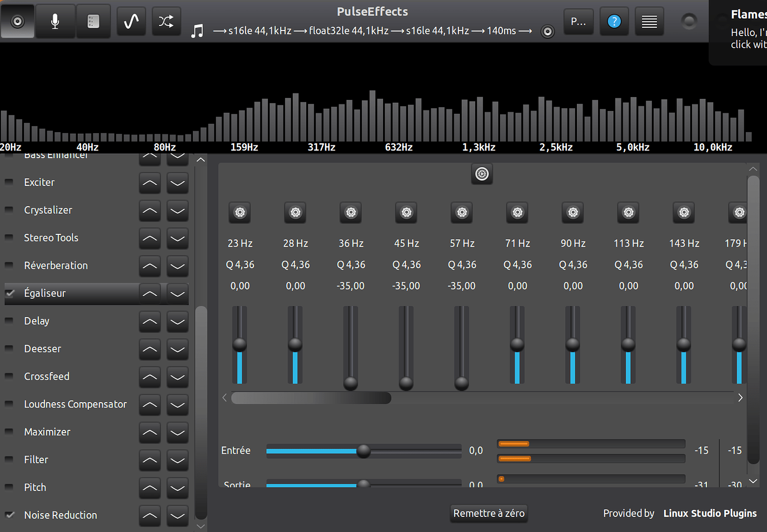Select Pitch in the effects list

pos(35,488)
